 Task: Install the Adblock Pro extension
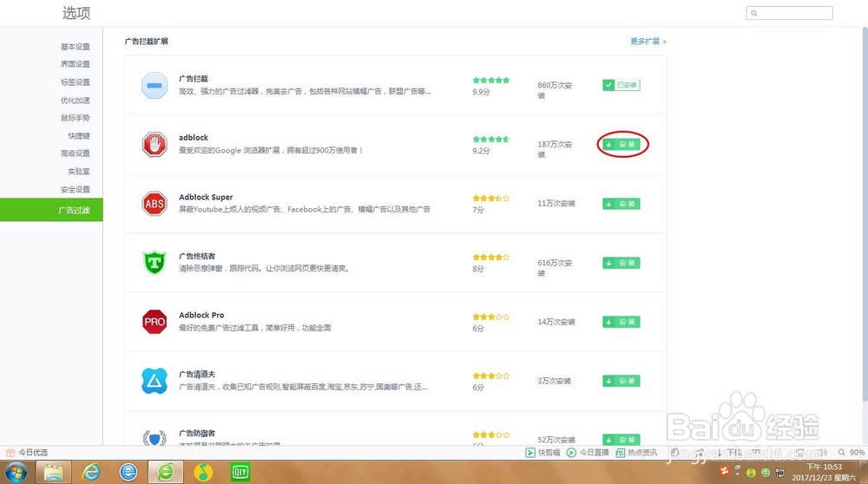621,322
